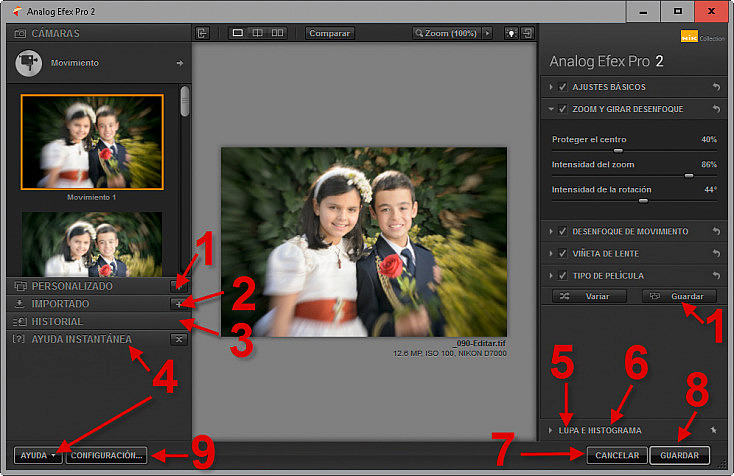Viewport: 734px width, 476px height.
Task: Click the Cancelar button
Action: (x=617, y=455)
